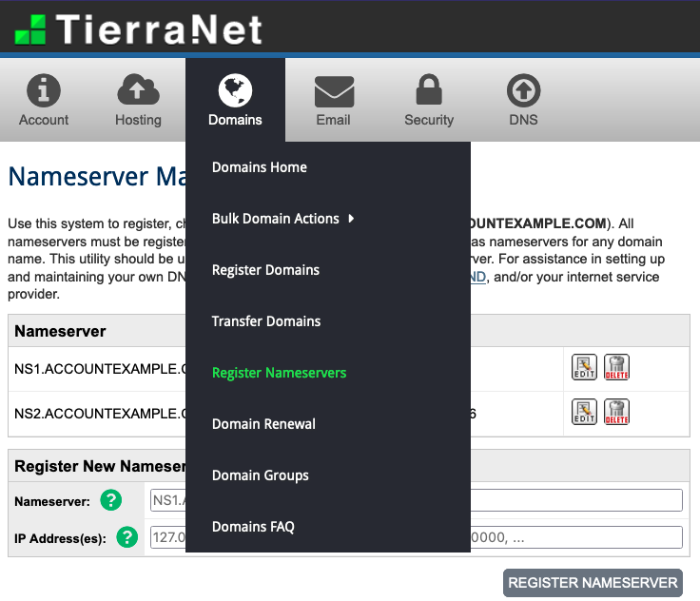700x601 pixels.
Task: Open the Security padlock icon
Action: (429, 89)
